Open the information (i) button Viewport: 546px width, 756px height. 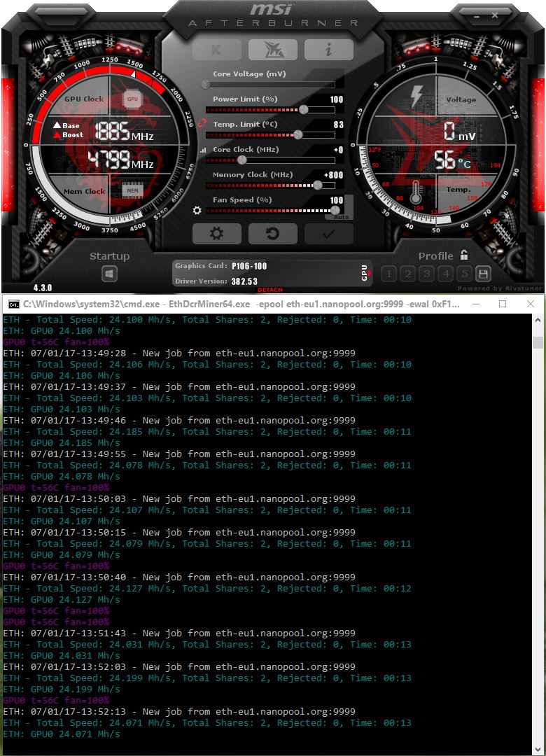[x=329, y=49]
